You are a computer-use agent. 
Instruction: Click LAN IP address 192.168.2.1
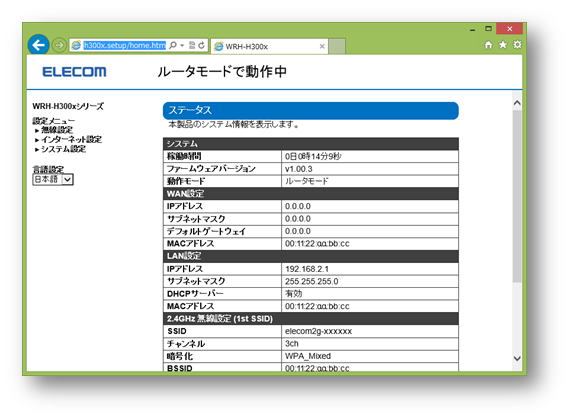tap(307, 269)
